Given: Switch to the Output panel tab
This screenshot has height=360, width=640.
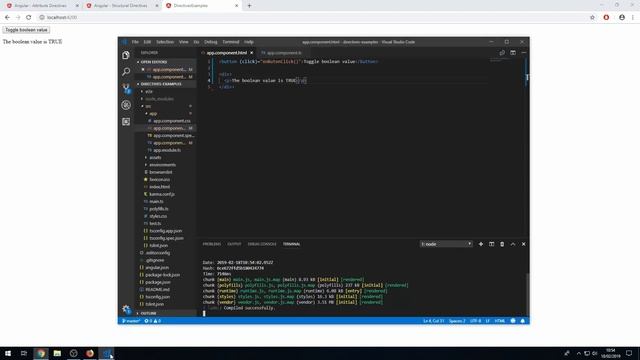Looking at the screenshot, I should click(x=234, y=244).
